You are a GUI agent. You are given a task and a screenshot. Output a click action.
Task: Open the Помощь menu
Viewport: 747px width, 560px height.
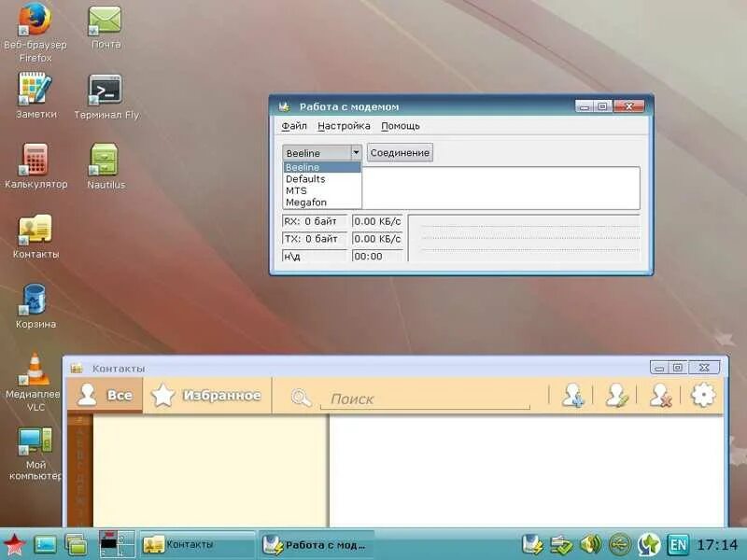coord(401,126)
